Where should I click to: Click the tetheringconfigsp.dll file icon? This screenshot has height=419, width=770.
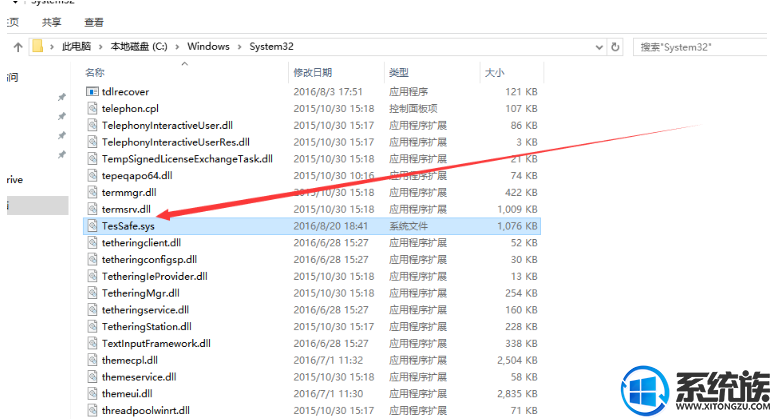92,259
